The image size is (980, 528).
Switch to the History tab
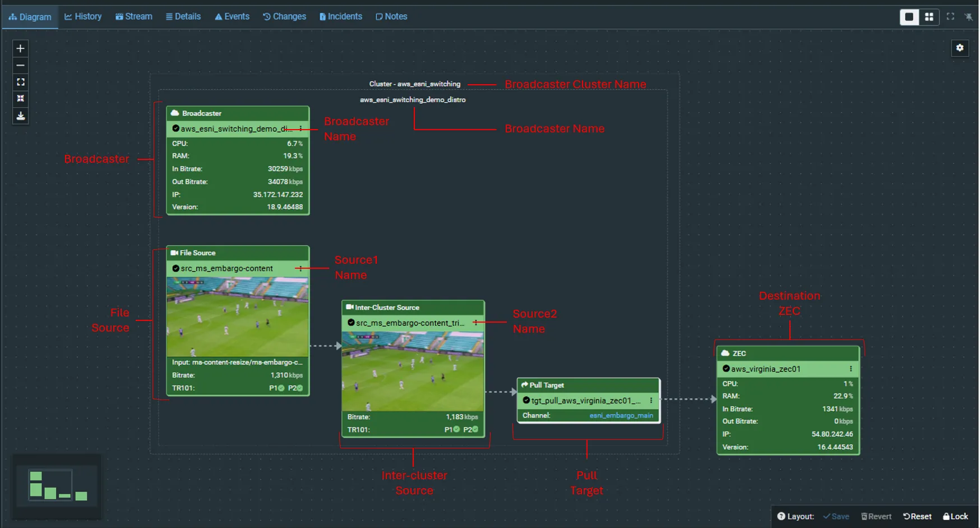[x=83, y=17]
